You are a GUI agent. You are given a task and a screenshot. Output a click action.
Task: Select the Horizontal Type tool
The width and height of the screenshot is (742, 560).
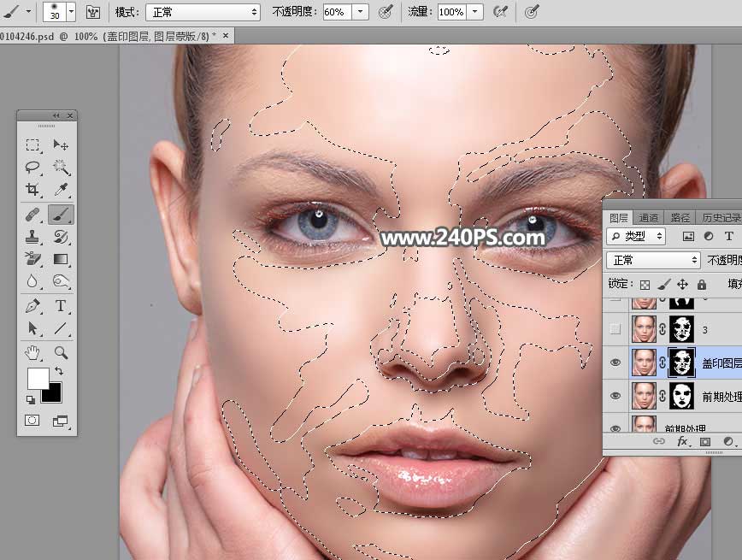pos(59,306)
